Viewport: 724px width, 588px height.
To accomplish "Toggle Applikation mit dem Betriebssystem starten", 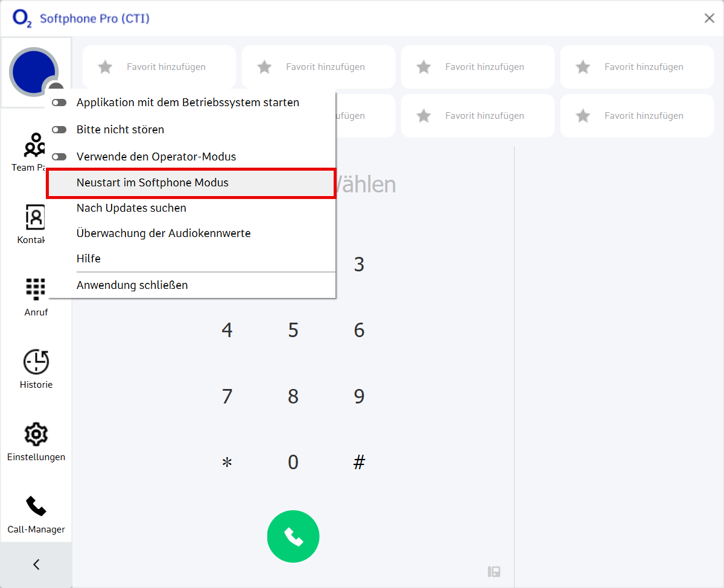I will click(59, 103).
